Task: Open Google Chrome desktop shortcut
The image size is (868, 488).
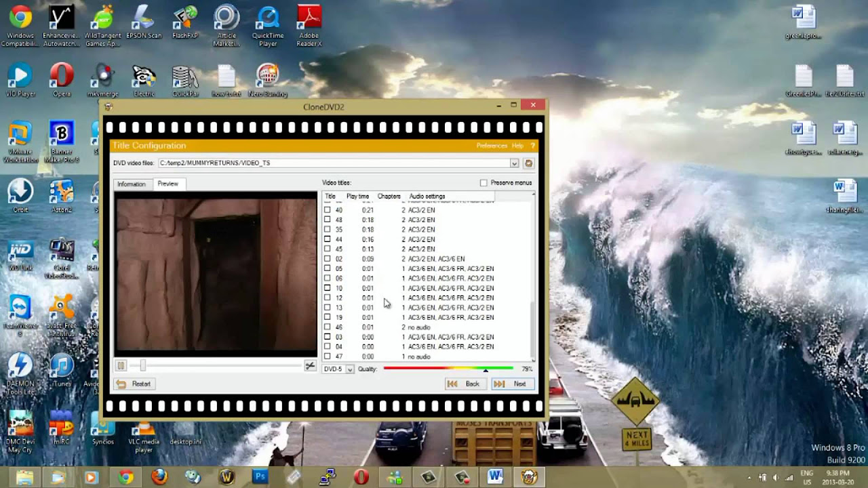Action: [20, 26]
